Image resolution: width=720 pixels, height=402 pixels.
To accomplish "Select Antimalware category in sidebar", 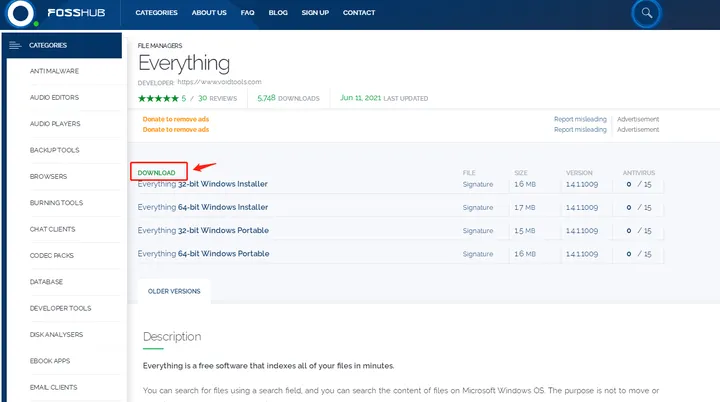I will (54, 71).
